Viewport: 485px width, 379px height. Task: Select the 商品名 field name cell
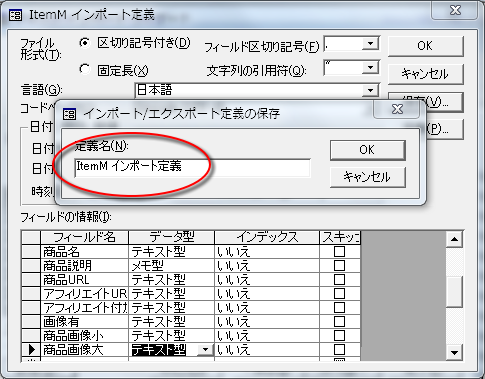(85, 252)
